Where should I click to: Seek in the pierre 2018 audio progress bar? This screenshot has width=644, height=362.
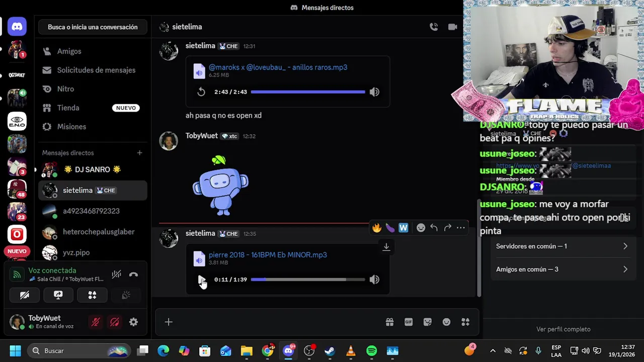click(x=308, y=280)
